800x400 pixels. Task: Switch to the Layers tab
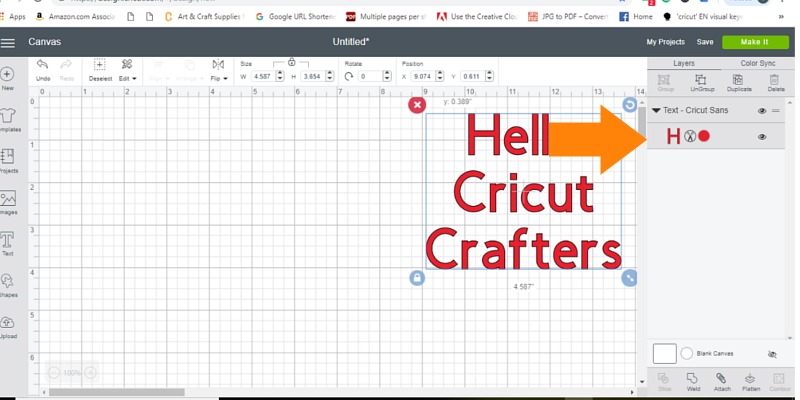pyautogui.click(x=684, y=63)
